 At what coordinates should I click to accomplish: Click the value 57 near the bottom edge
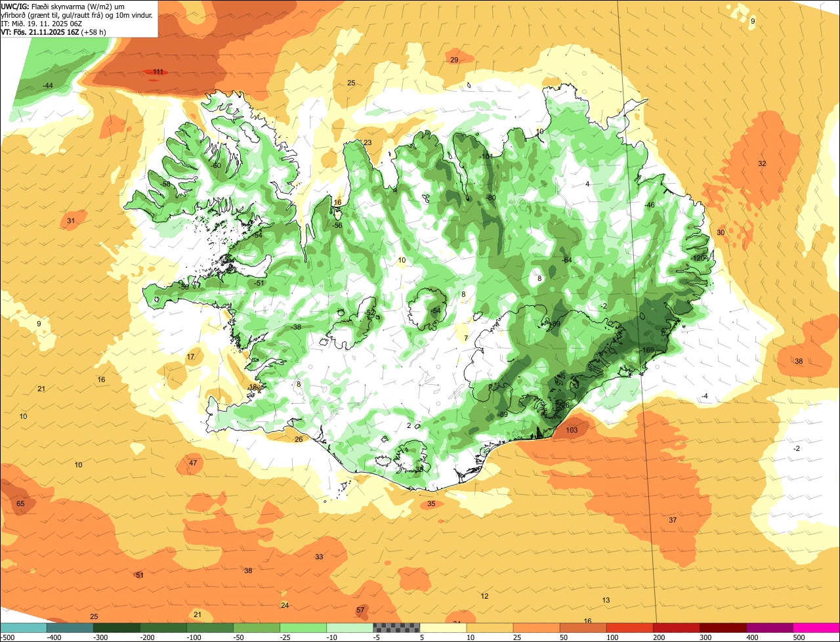point(360,610)
